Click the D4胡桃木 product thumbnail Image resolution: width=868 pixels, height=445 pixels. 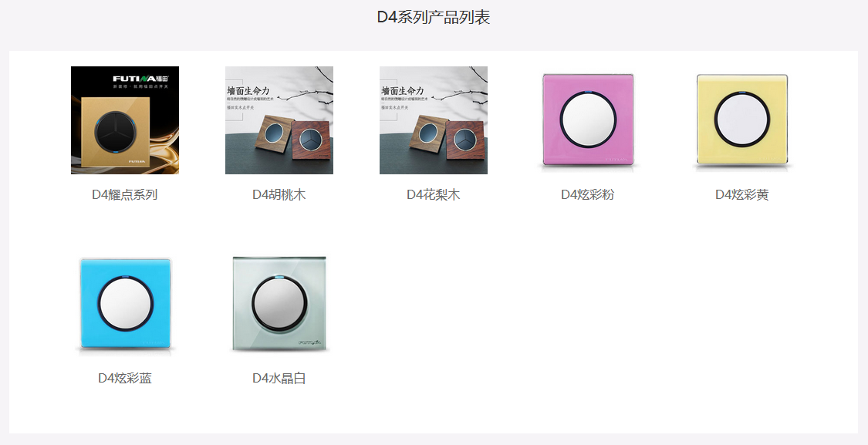point(279,120)
